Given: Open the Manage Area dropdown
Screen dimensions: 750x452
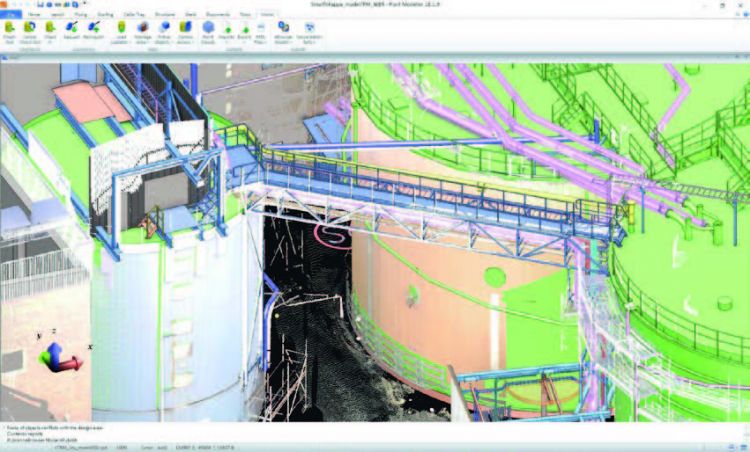Looking at the screenshot, I should coord(143,33).
